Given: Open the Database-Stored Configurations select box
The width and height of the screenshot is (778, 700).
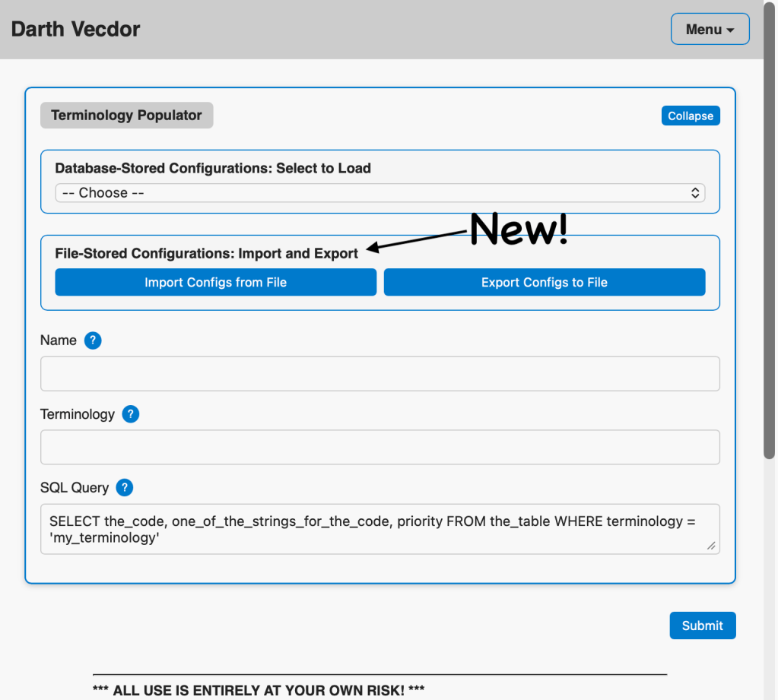Looking at the screenshot, I should tap(379, 193).
